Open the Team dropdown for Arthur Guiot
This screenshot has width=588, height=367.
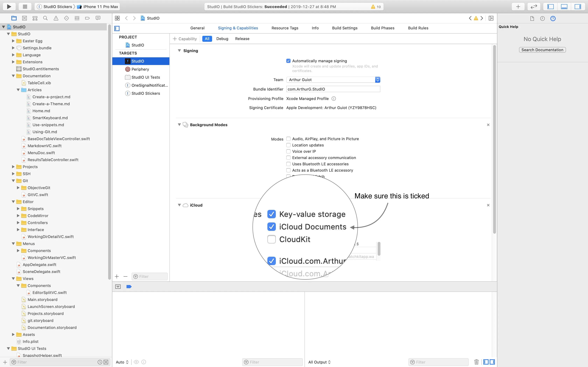pos(333,80)
